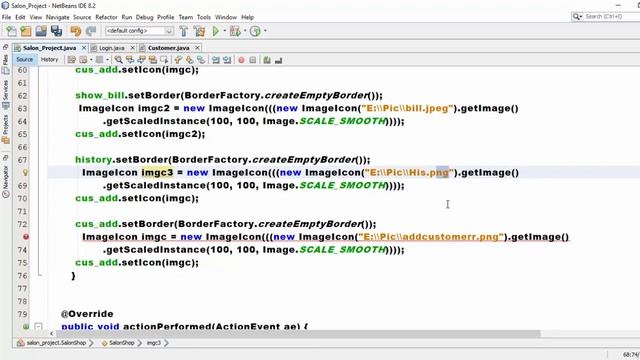Click the Build Project hammer icon
Image resolution: width=640 pixels, height=360 pixels.
click(x=184, y=31)
